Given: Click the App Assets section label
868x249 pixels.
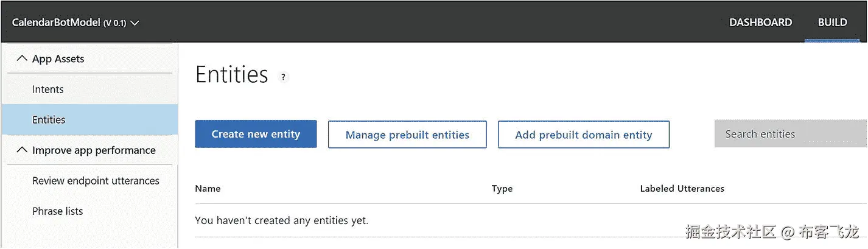Looking at the screenshot, I should [x=58, y=59].
